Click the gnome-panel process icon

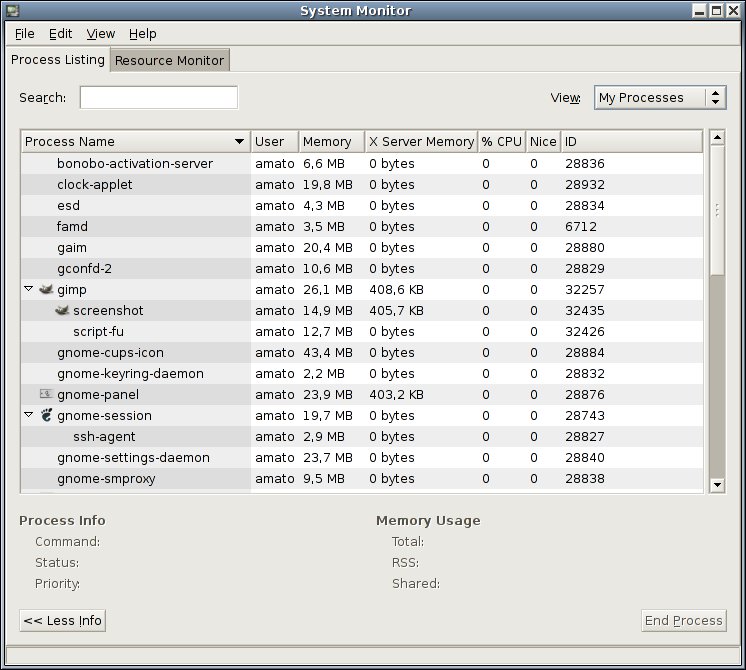click(46, 394)
